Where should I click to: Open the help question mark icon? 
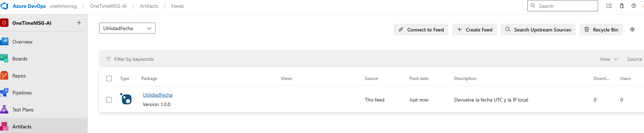coord(634,6)
